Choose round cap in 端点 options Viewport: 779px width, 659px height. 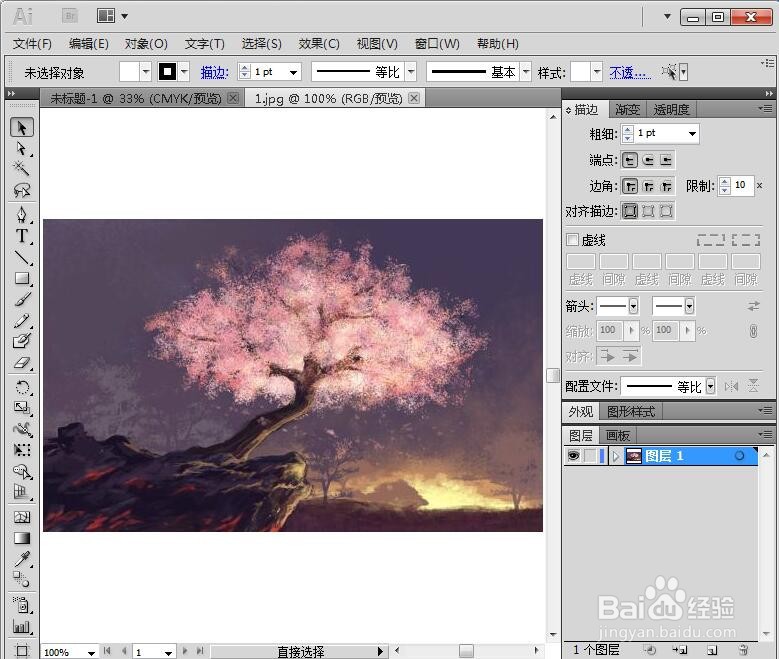point(648,160)
